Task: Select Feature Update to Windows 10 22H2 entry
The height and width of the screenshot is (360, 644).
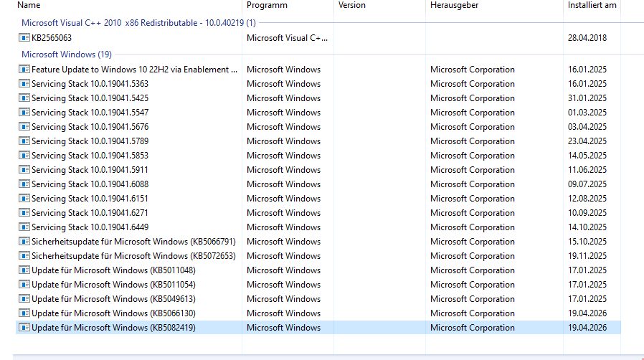Action: point(134,70)
